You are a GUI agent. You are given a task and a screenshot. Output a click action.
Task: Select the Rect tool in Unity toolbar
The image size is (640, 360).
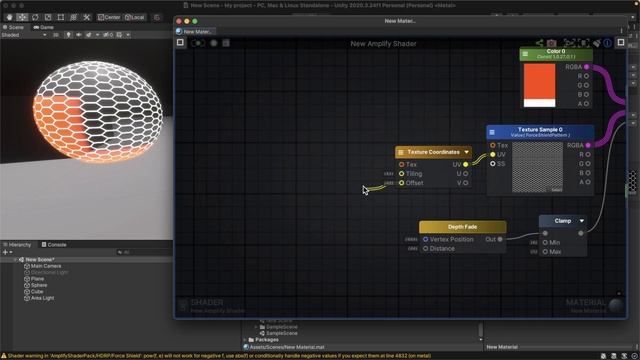[61, 17]
